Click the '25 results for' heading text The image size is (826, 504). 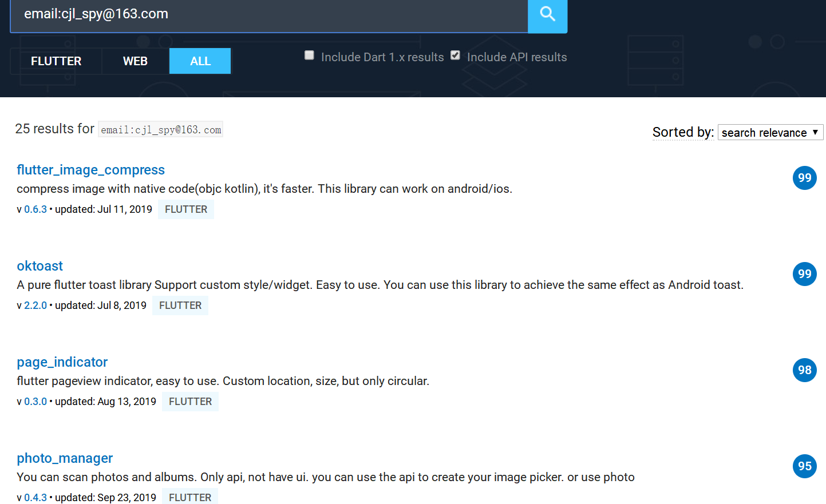point(54,129)
